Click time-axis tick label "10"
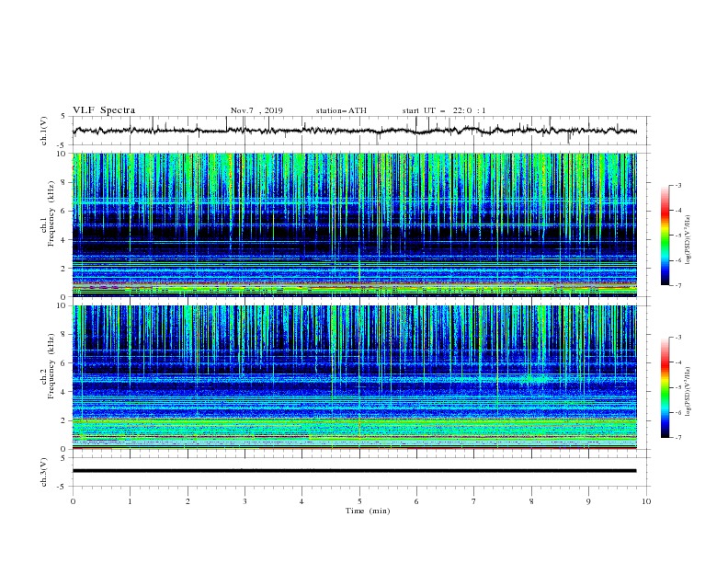 646,501
